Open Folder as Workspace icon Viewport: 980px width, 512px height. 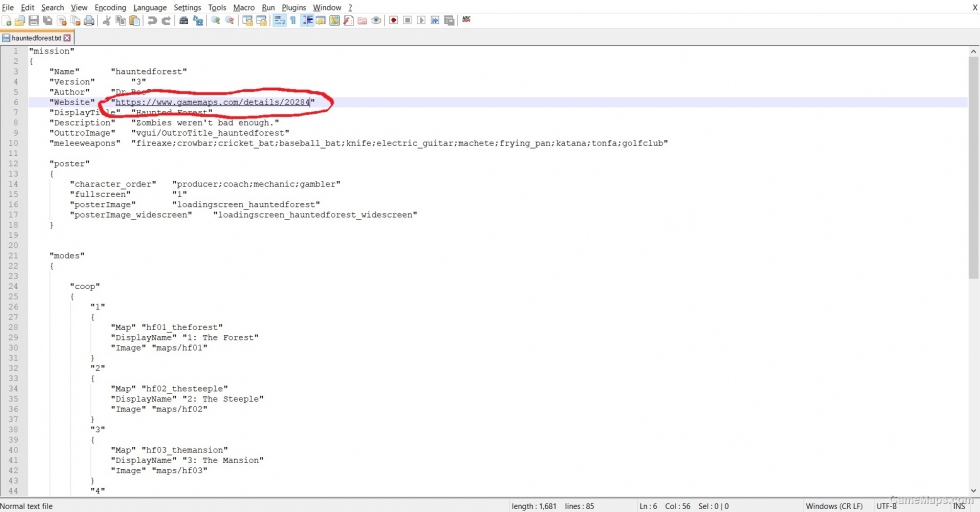(x=362, y=21)
